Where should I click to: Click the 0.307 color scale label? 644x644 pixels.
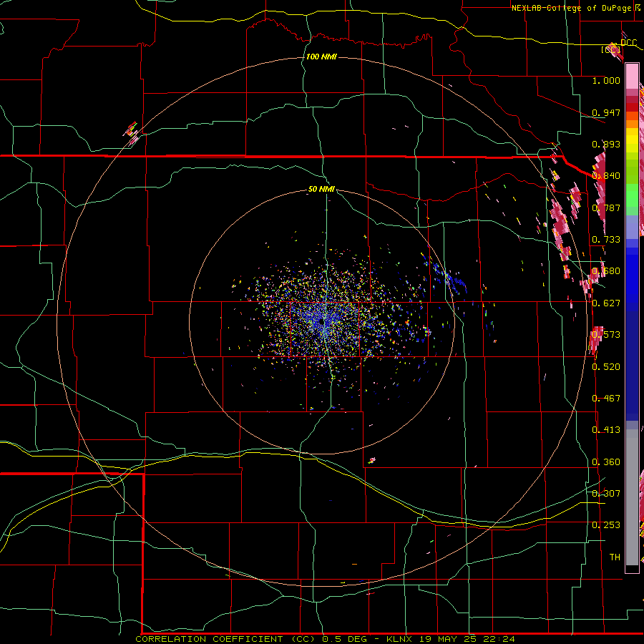click(606, 493)
